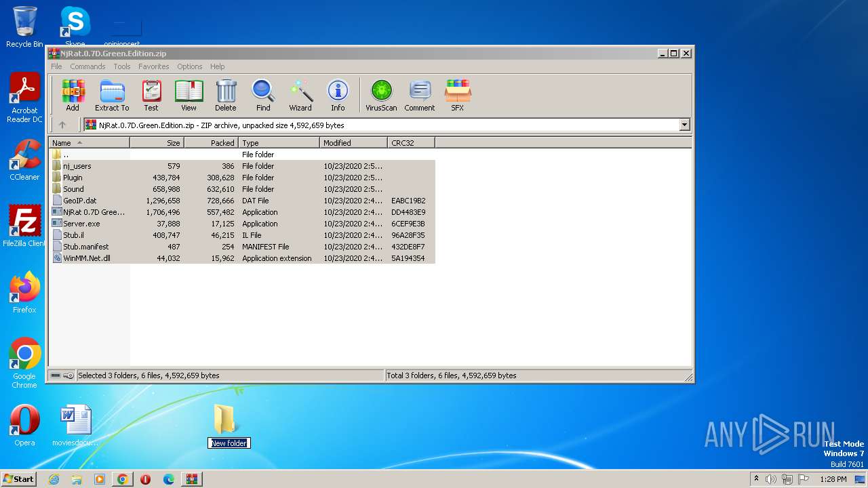This screenshot has height=488, width=868.
Task: Create an SFX archive
Action: 458,96
